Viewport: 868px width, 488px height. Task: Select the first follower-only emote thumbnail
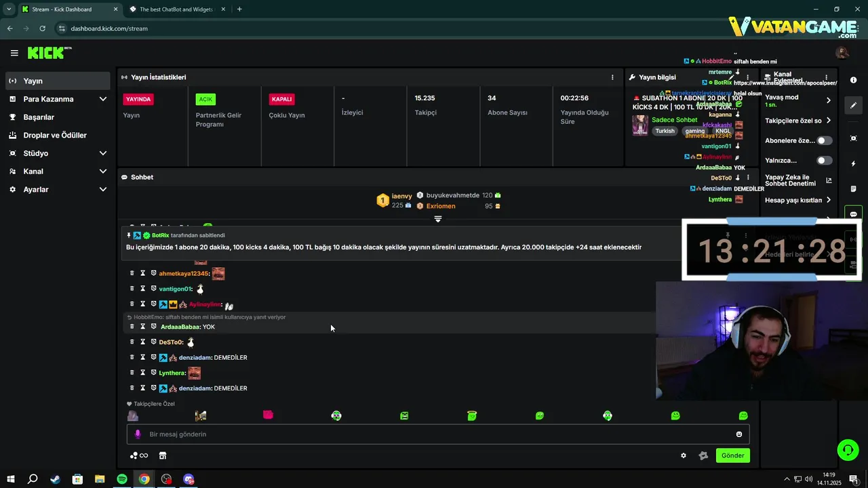(133, 415)
